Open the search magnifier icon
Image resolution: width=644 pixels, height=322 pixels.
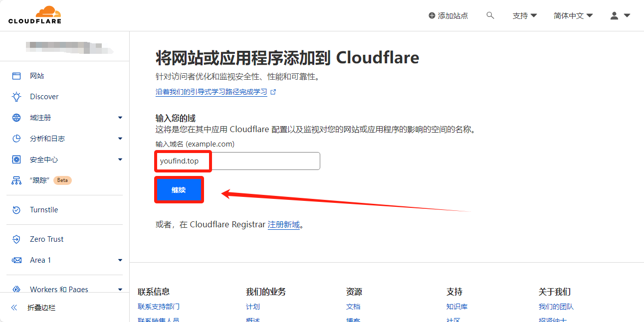[490, 15]
